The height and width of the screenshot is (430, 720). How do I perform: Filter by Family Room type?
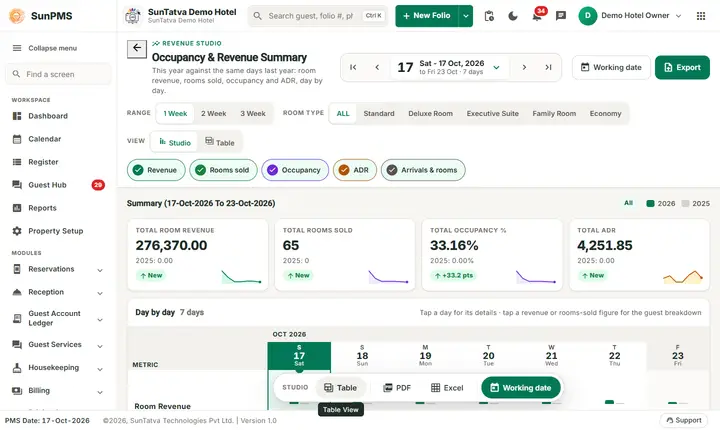coord(554,113)
